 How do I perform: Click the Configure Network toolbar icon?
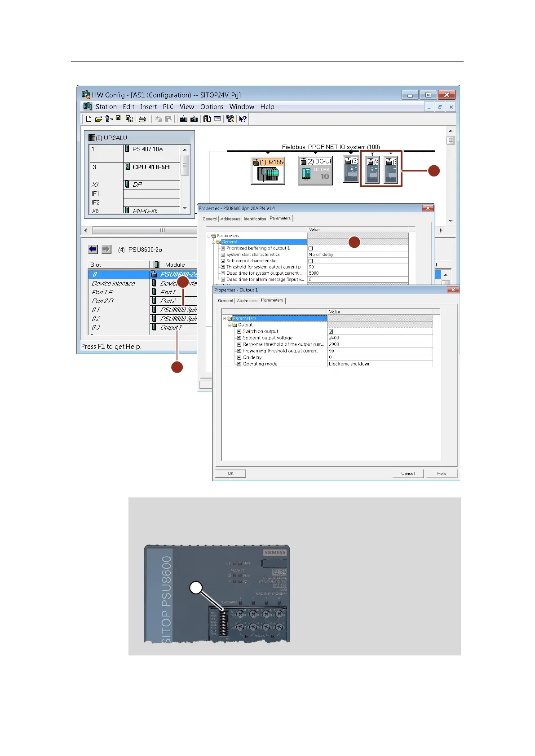[230, 119]
